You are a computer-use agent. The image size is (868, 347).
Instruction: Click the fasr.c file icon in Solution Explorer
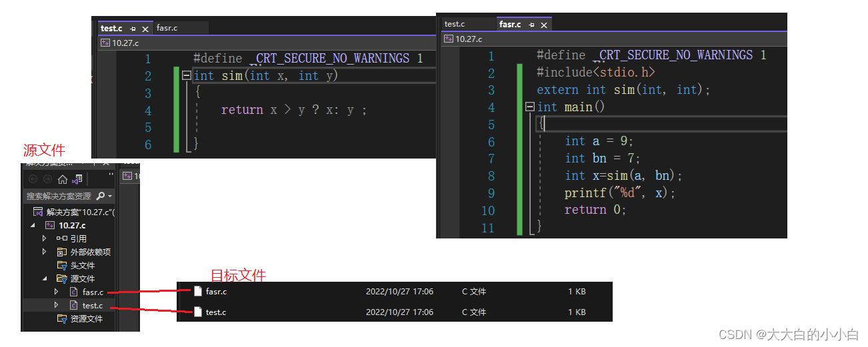(x=75, y=292)
